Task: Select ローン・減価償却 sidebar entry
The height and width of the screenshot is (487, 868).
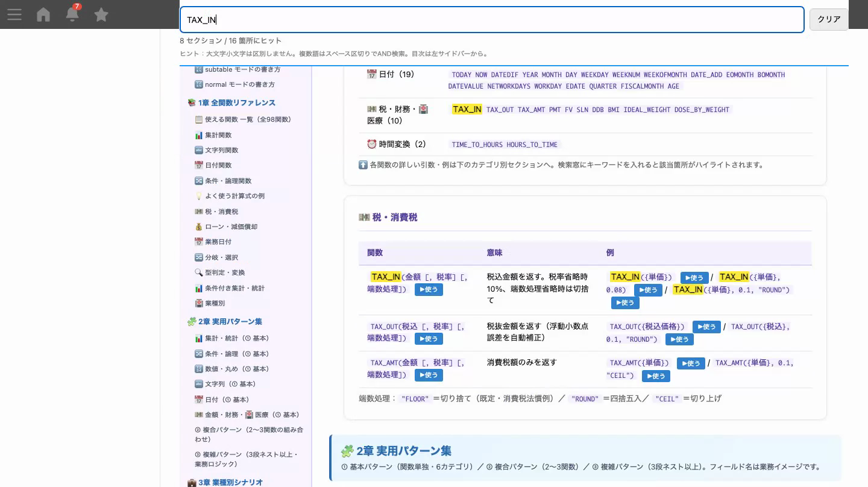Action: [x=226, y=227]
